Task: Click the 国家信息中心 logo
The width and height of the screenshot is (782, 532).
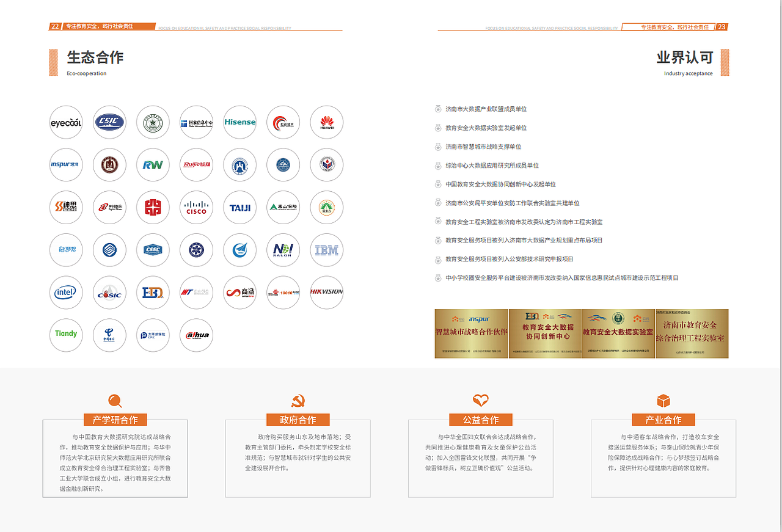Action: point(196,123)
